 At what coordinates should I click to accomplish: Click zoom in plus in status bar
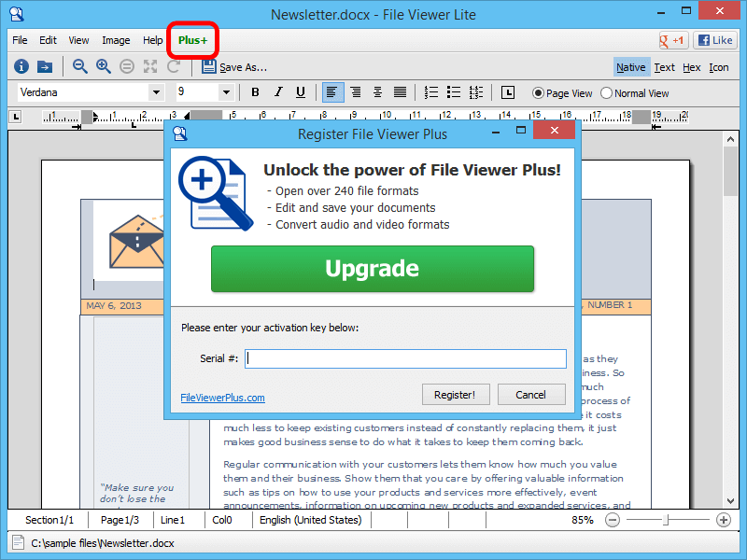[x=724, y=520]
